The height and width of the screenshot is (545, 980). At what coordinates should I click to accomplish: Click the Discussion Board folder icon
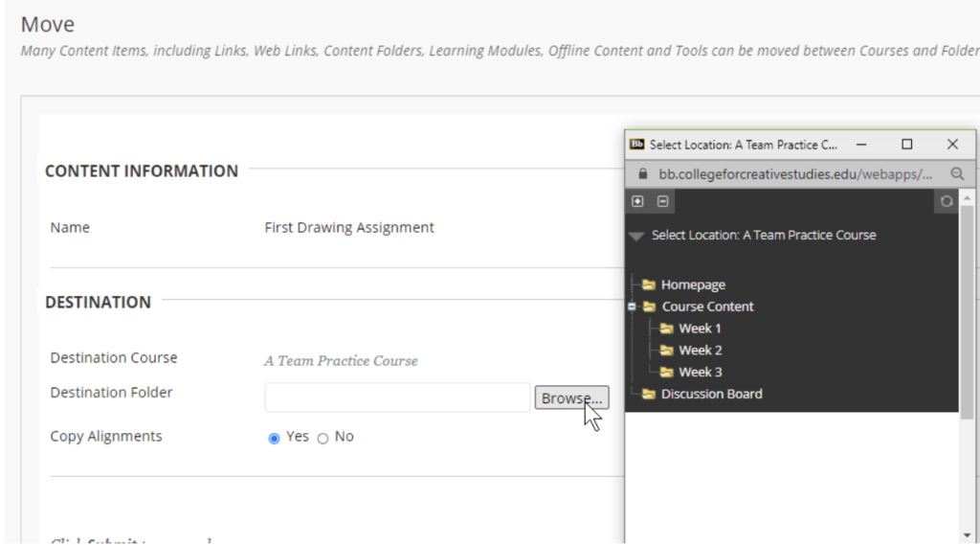tap(649, 394)
